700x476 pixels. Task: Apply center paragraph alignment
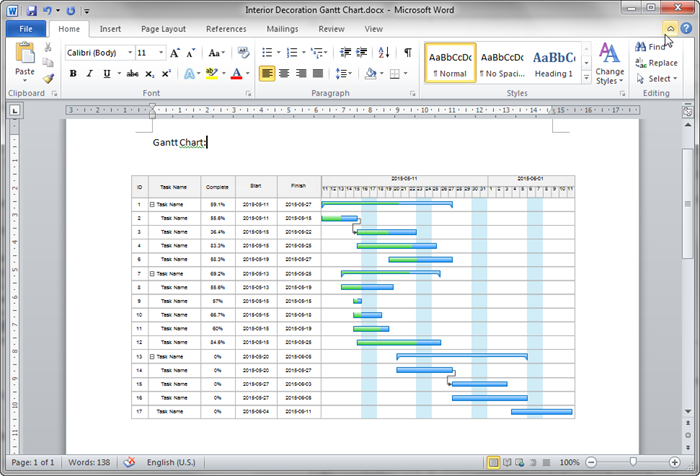click(284, 74)
